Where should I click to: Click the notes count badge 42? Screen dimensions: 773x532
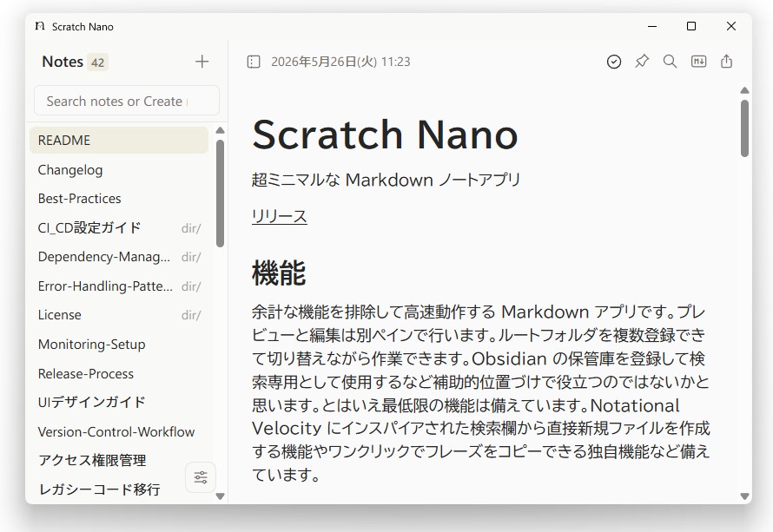pos(97,62)
